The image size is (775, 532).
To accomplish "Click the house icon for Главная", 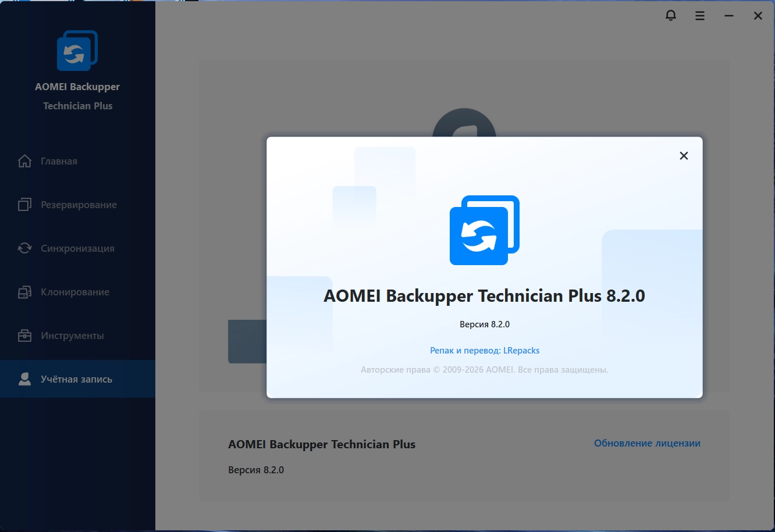I will pos(24,161).
